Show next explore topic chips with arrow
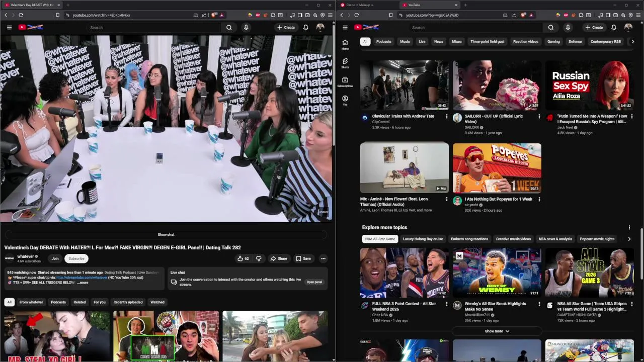 pos(629,239)
